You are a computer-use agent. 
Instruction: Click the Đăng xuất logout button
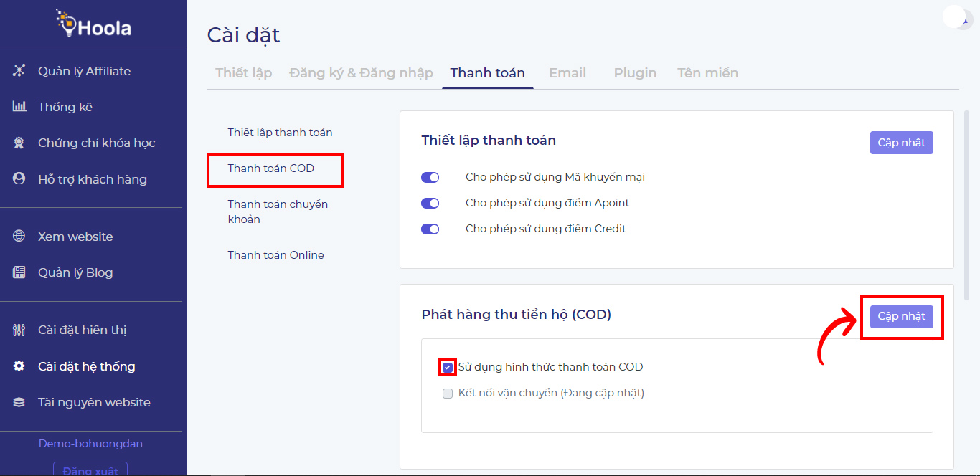click(x=90, y=470)
